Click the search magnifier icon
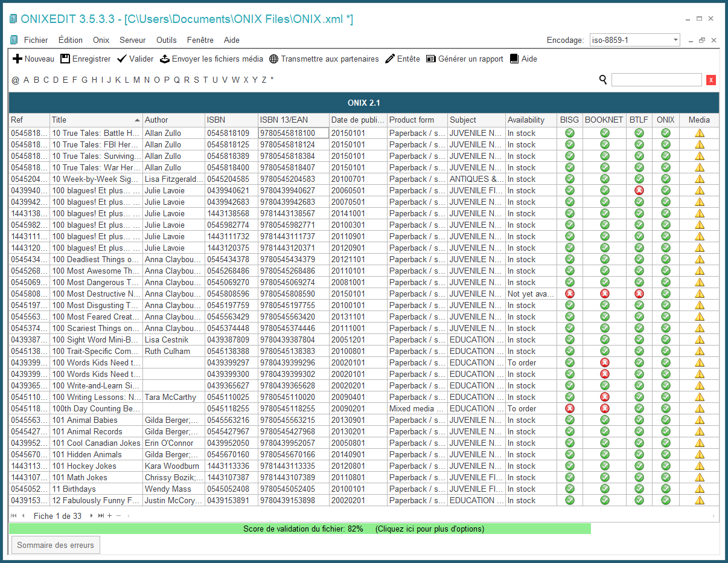Image resolution: width=728 pixels, height=563 pixels. pos(602,80)
